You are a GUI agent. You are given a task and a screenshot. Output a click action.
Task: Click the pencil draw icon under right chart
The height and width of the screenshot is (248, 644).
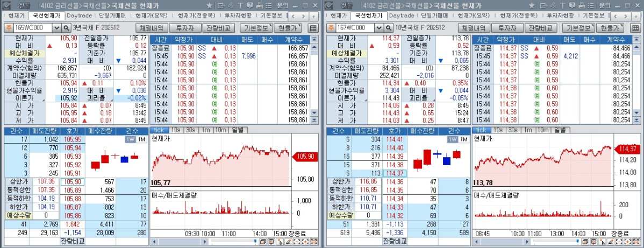611,242
